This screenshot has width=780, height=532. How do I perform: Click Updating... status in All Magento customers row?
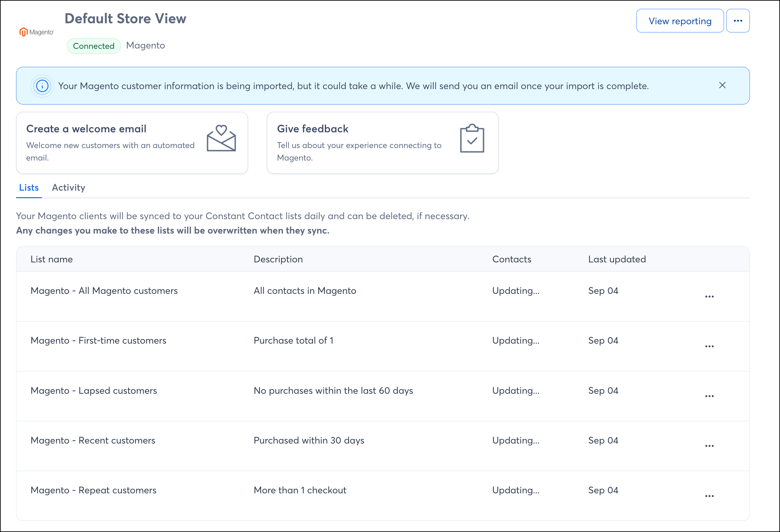(516, 291)
